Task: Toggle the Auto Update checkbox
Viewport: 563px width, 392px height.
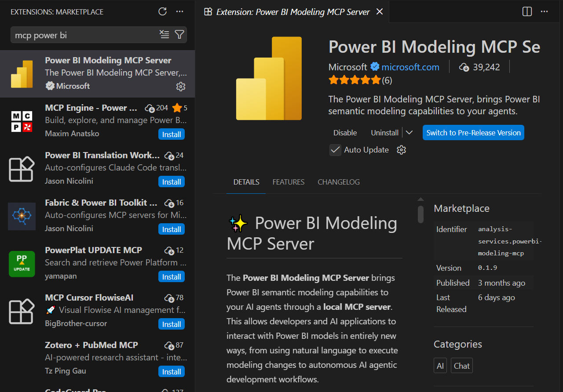Action: [x=336, y=150]
